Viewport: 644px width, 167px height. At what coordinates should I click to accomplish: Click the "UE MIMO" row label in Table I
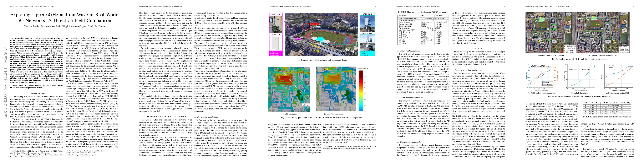pyautogui.click(x=403, y=44)
